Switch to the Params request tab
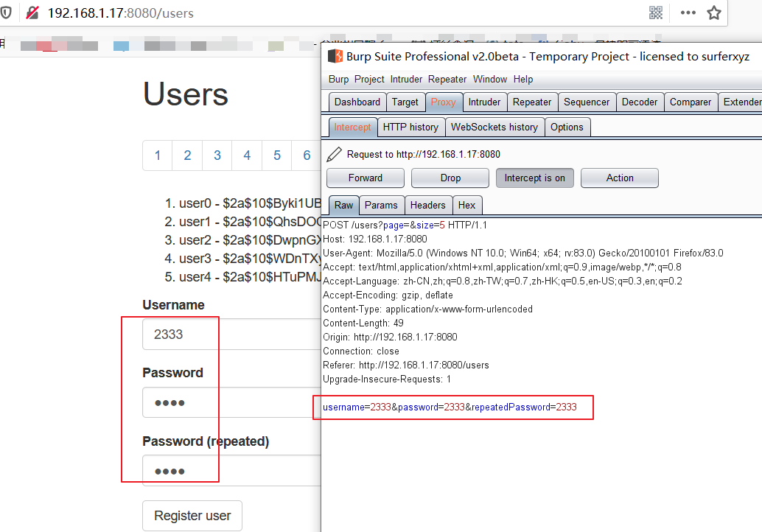Image resolution: width=762 pixels, height=532 pixels. tap(381, 205)
